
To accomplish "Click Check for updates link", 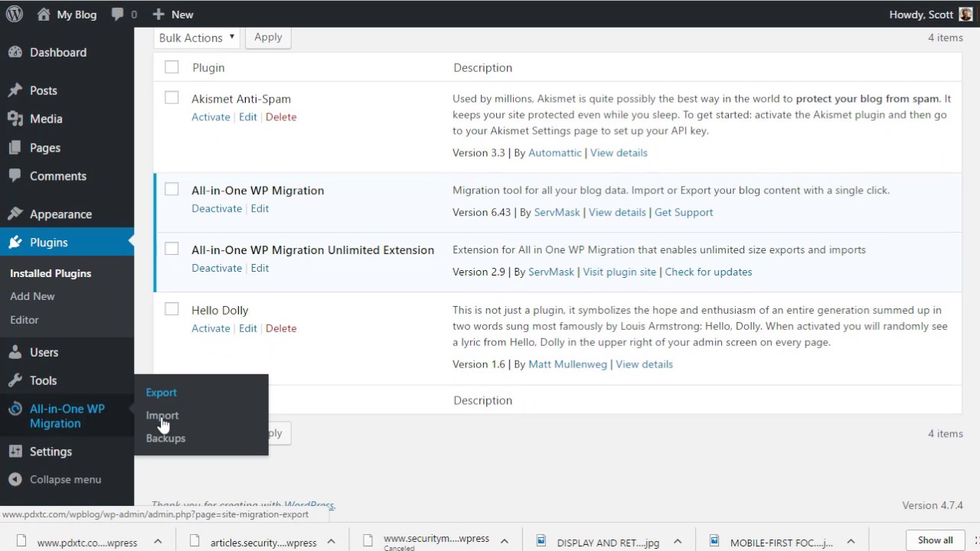I will coord(708,272).
